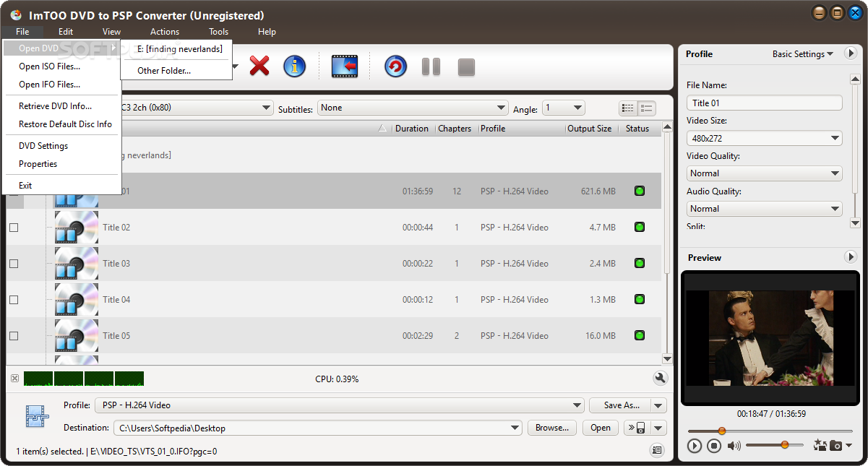Click the film clip with red arrow icon

[x=345, y=66]
